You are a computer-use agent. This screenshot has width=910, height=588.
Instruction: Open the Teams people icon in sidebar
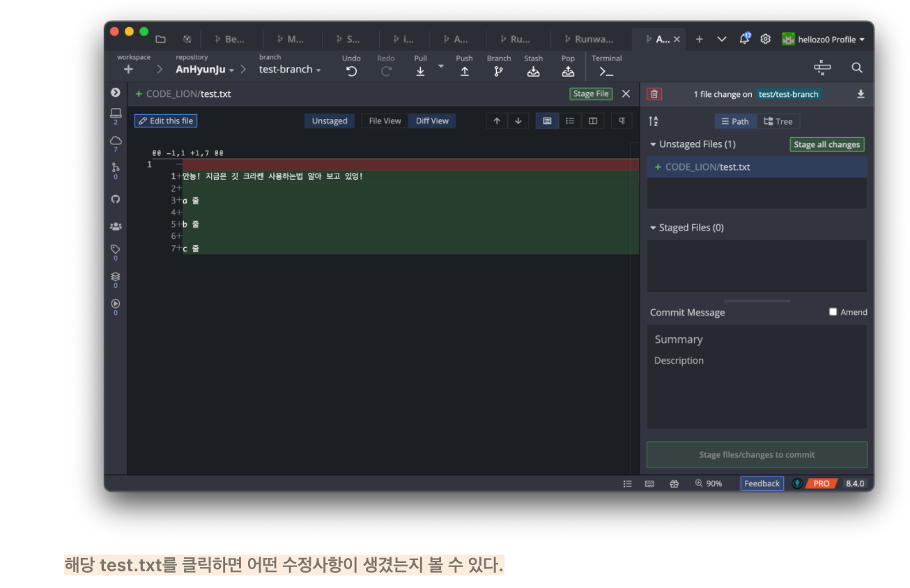tap(116, 226)
